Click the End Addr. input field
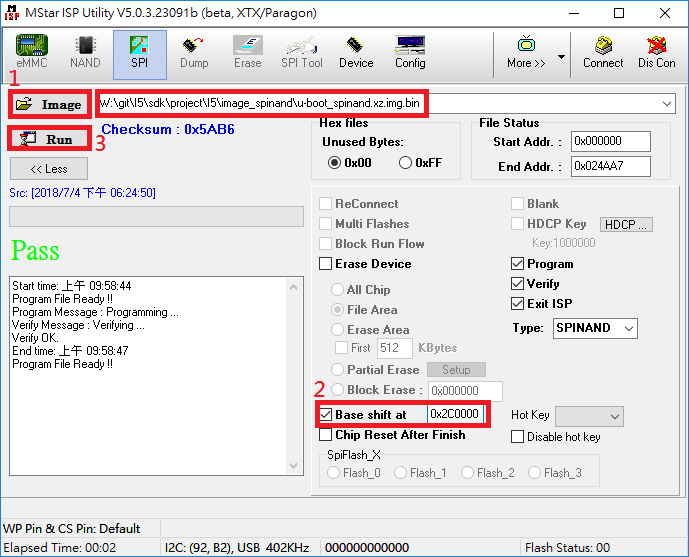This screenshot has width=689, height=557. point(611,167)
